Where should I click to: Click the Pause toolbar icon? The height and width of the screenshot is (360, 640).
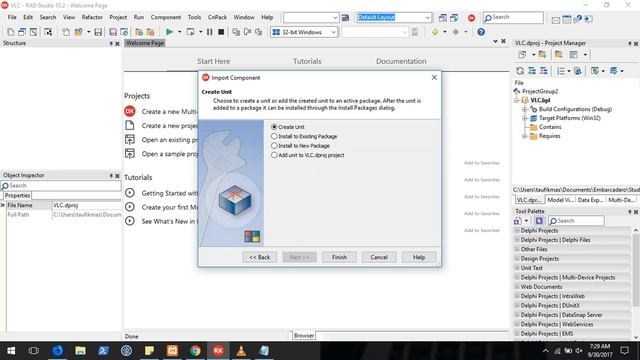coord(209,32)
